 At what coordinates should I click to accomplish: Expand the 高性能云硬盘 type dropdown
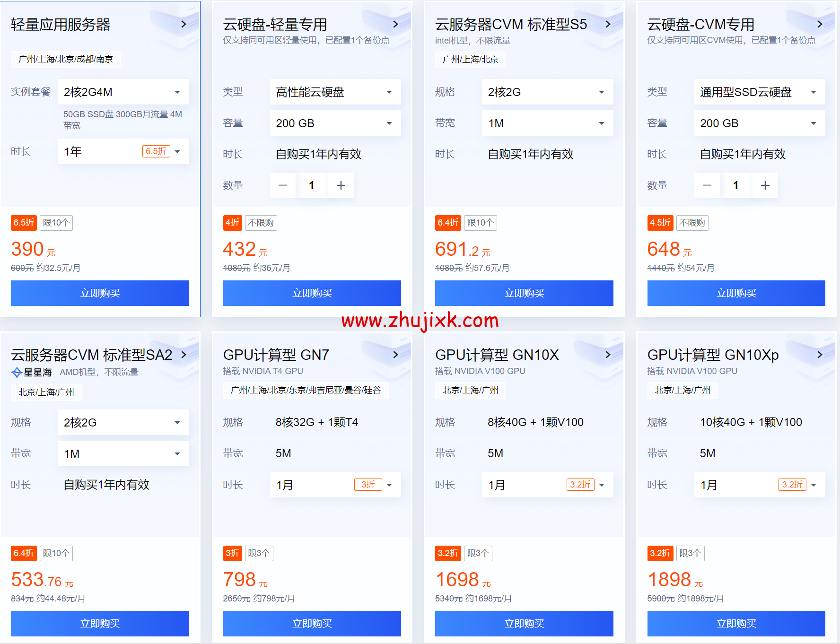pyautogui.click(x=335, y=92)
